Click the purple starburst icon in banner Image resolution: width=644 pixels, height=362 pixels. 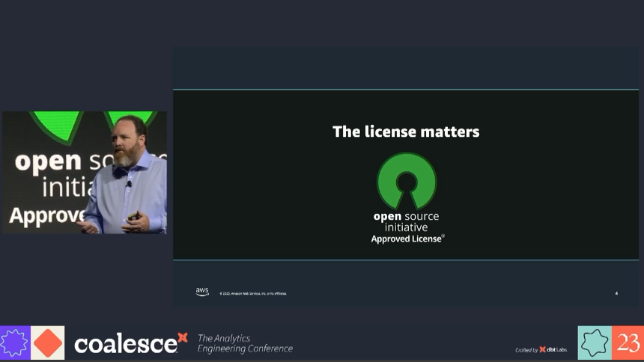(15, 343)
